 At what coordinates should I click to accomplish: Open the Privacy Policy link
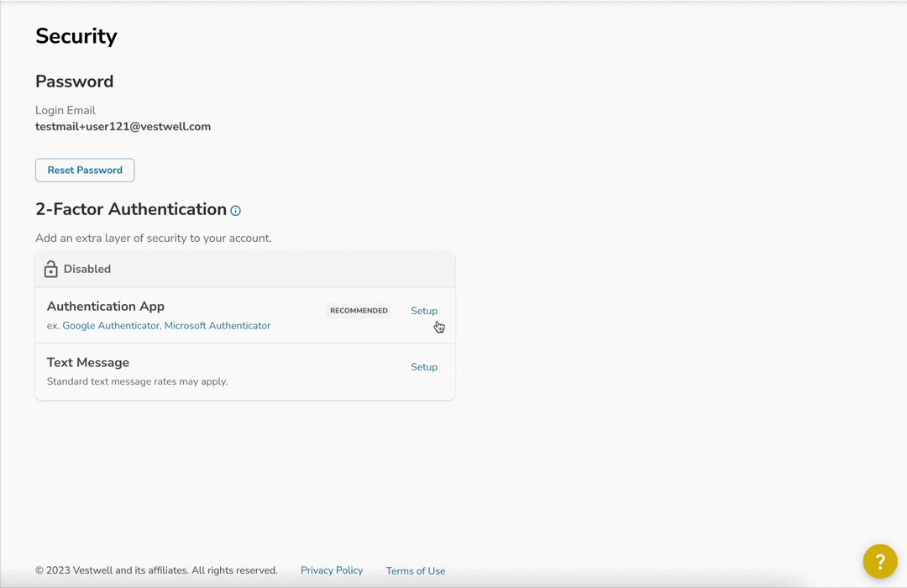[x=332, y=570]
